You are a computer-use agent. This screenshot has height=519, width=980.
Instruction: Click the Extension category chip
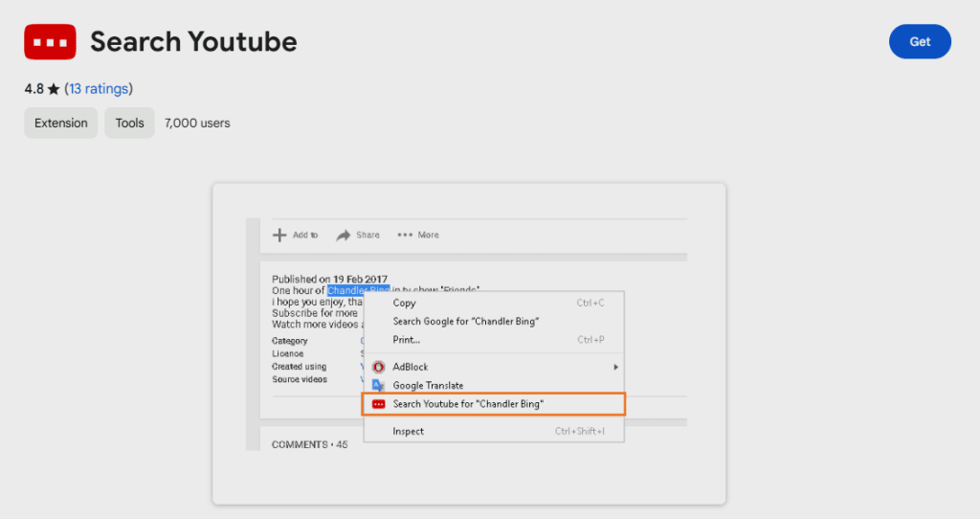click(x=61, y=123)
